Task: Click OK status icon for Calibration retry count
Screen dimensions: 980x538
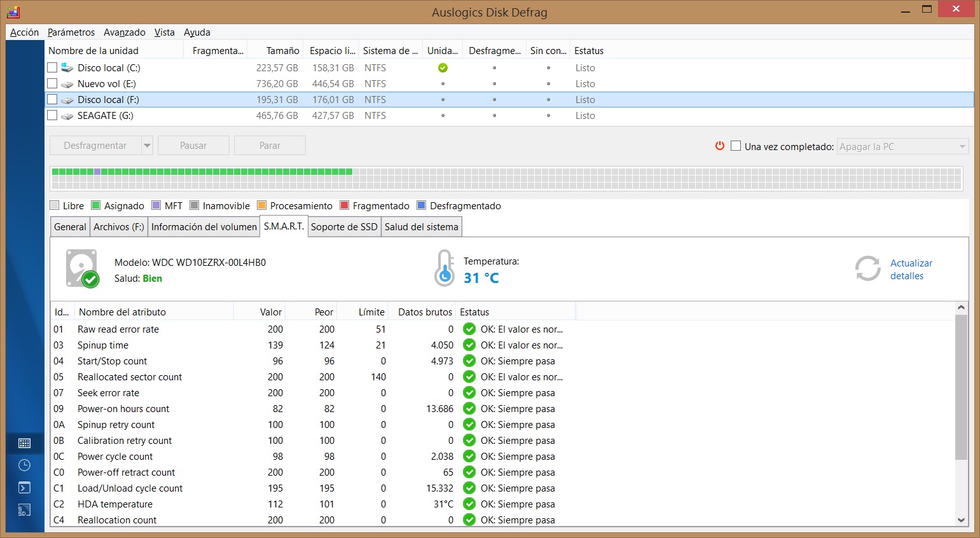Action: click(469, 440)
